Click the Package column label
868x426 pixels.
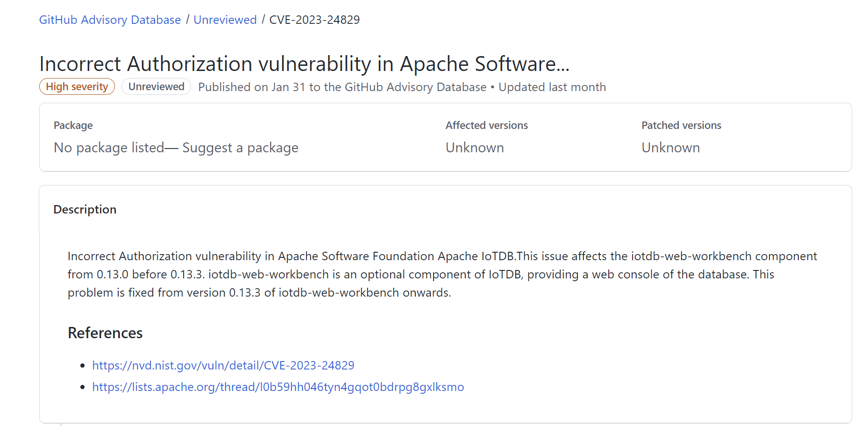(x=73, y=125)
